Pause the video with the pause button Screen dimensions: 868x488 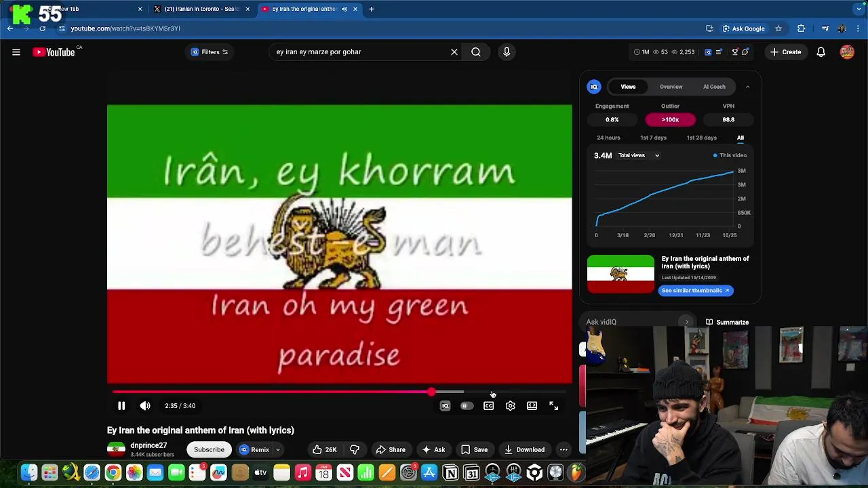click(x=121, y=405)
